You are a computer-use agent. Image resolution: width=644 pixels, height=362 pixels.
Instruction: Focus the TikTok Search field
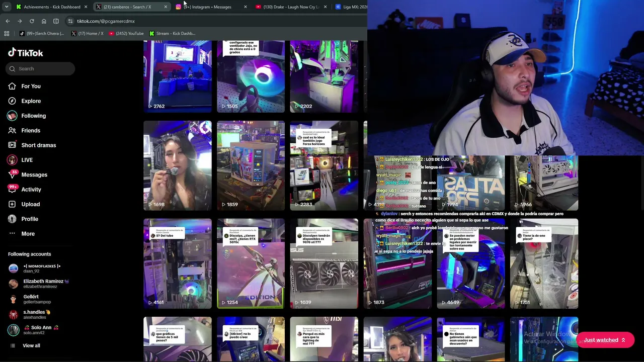pyautogui.click(x=41, y=68)
